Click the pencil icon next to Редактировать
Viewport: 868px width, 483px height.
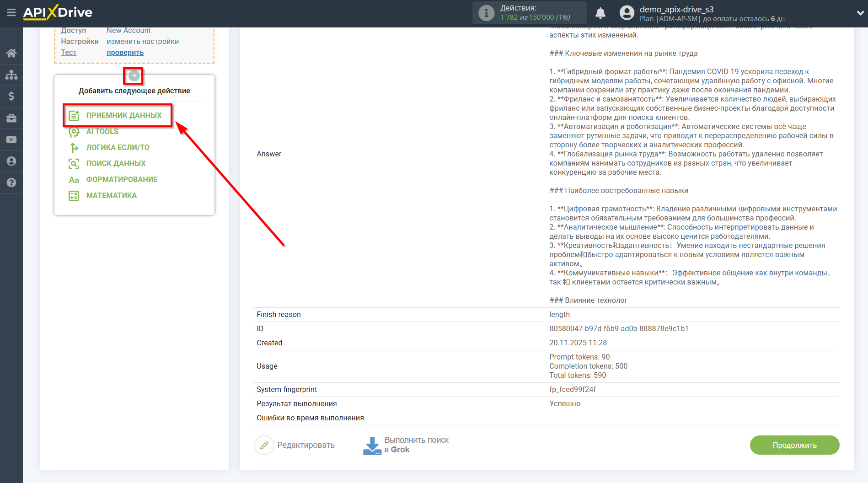264,445
